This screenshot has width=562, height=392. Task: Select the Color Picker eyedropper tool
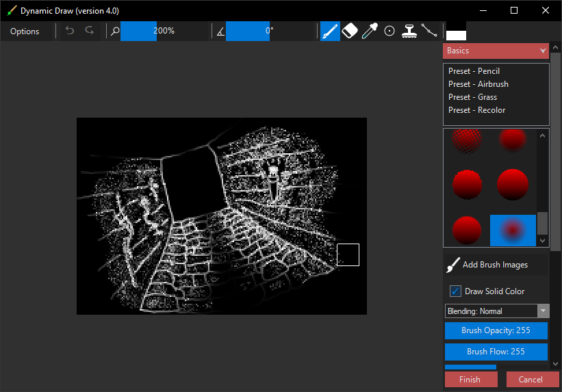point(370,31)
